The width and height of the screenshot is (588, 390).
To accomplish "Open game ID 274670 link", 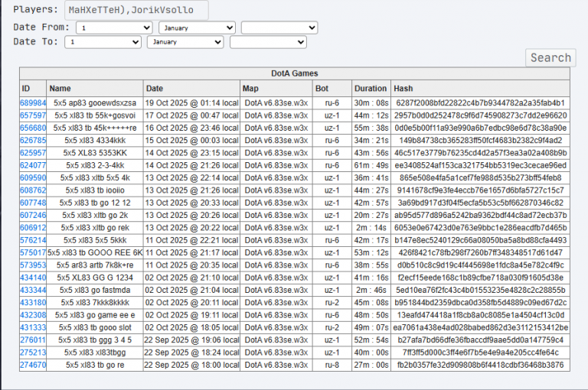I will pyautogui.click(x=33, y=365).
